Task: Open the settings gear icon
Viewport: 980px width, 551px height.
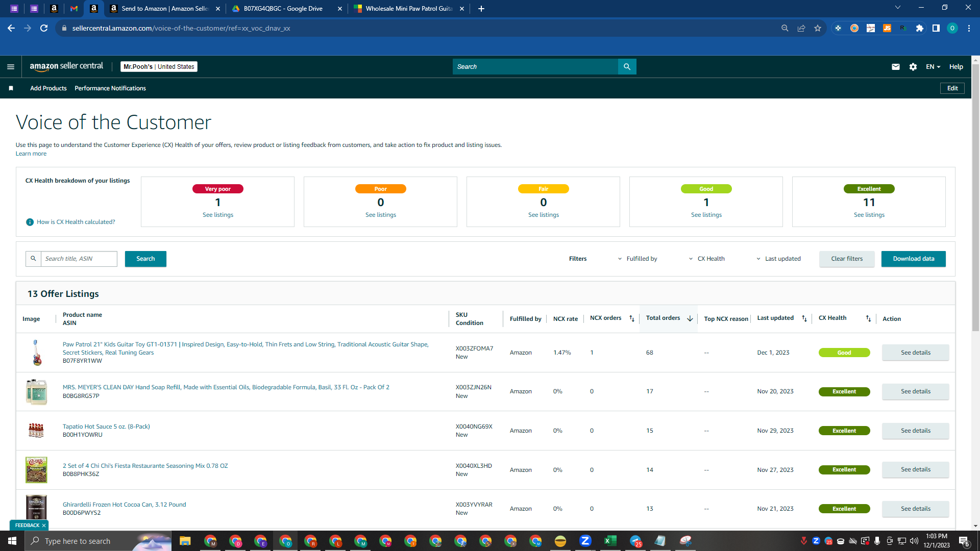Action: (913, 67)
